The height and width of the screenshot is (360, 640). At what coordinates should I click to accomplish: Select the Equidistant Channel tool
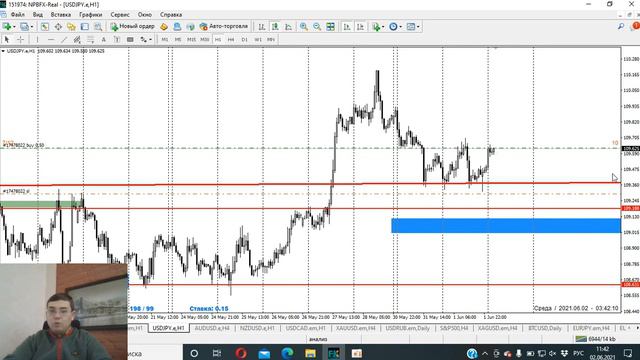pos(77,40)
